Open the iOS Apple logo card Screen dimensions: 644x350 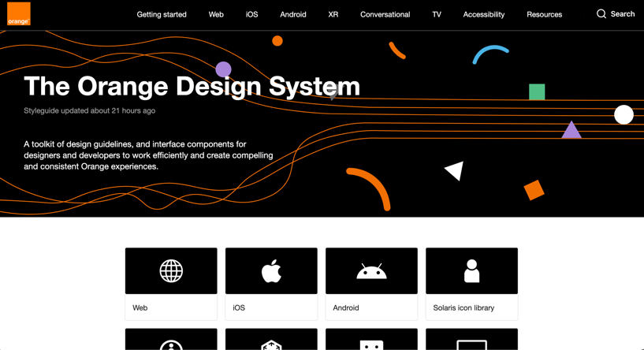point(271,270)
